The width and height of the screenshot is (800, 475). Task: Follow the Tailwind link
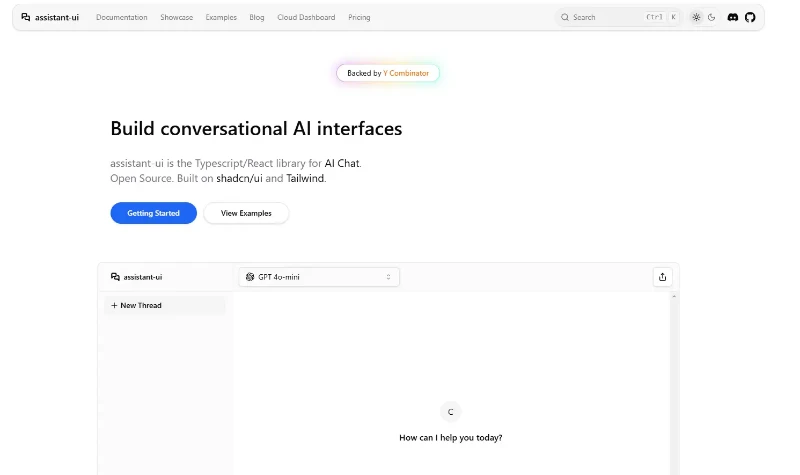point(305,179)
